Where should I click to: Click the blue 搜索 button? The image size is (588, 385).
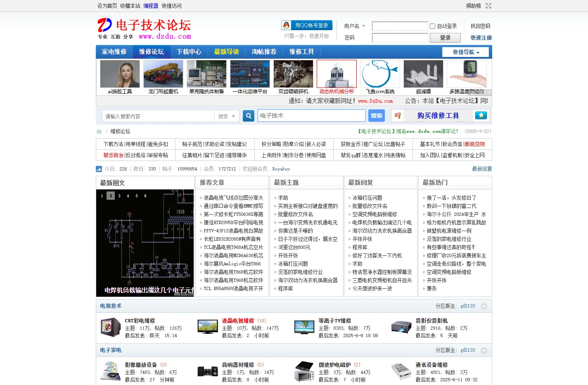click(377, 116)
